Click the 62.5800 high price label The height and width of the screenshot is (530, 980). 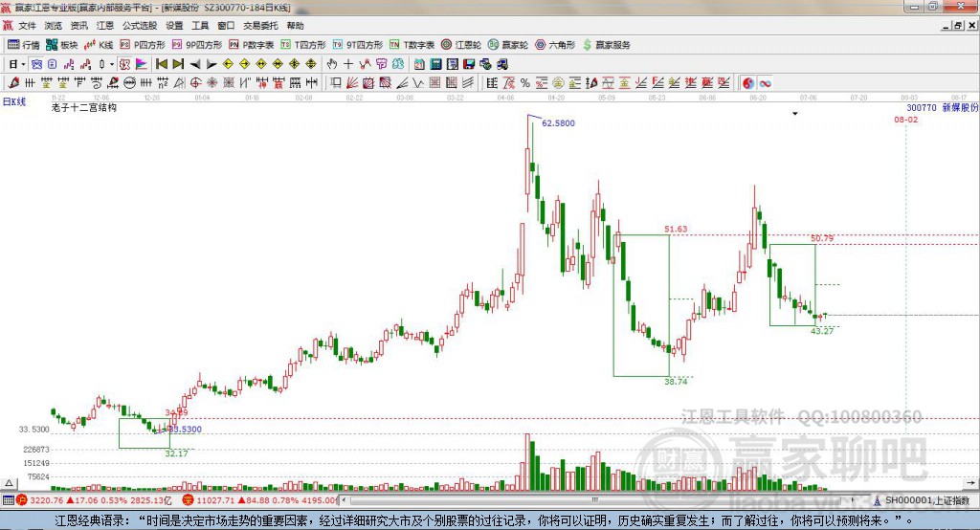click(x=558, y=123)
